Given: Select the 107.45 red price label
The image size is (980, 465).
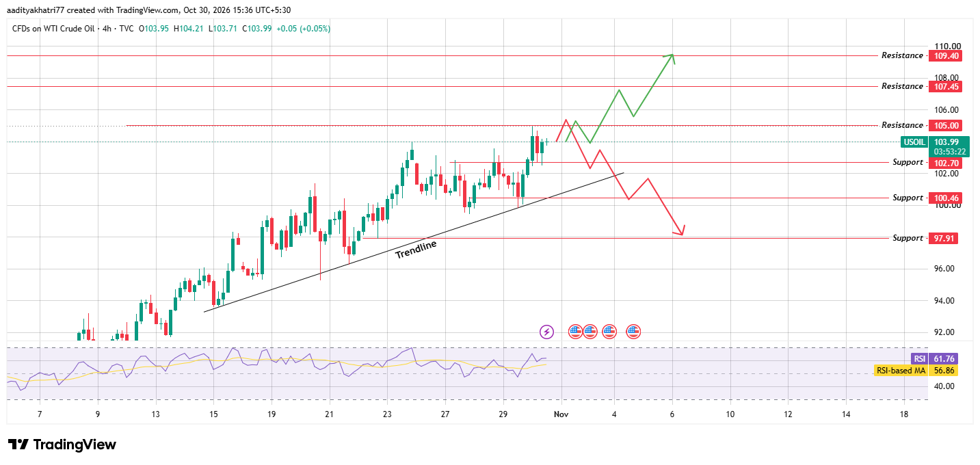Looking at the screenshot, I should [x=944, y=86].
